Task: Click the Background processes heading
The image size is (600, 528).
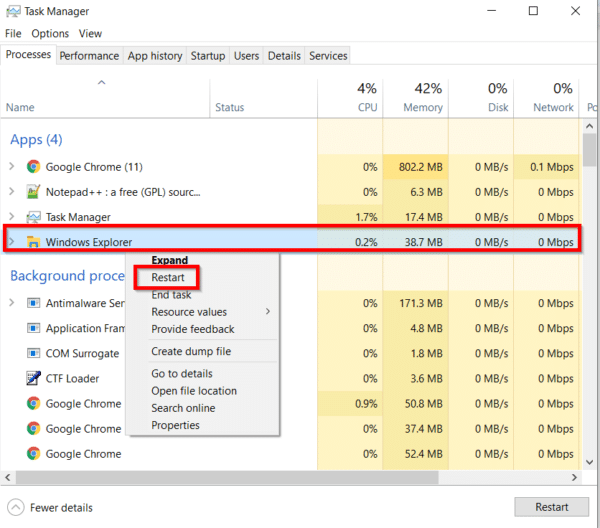Action: coord(67,275)
